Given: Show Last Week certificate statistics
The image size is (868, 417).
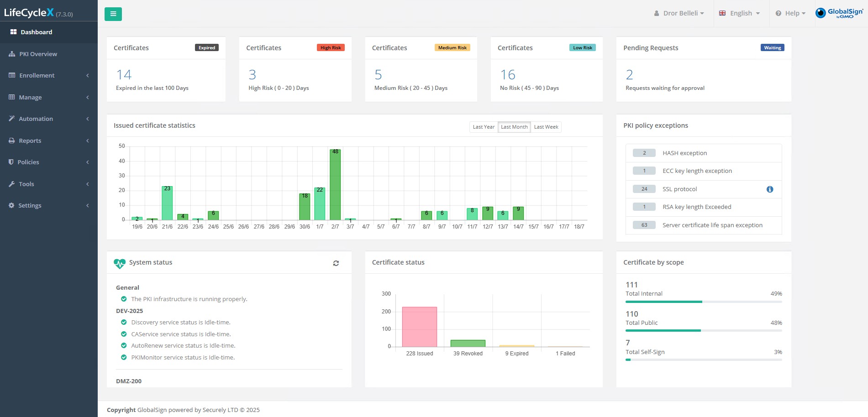Looking at the screenshot, I should (x=546, y=127).
